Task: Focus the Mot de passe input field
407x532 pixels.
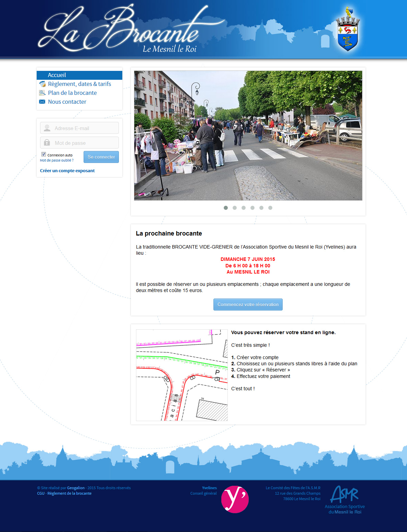Action: click(x=79, y=143)
